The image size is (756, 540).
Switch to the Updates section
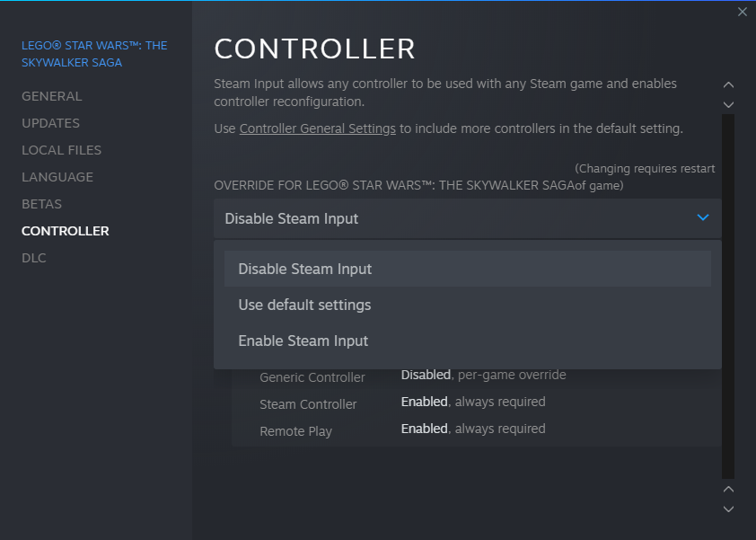pos(50,123)
